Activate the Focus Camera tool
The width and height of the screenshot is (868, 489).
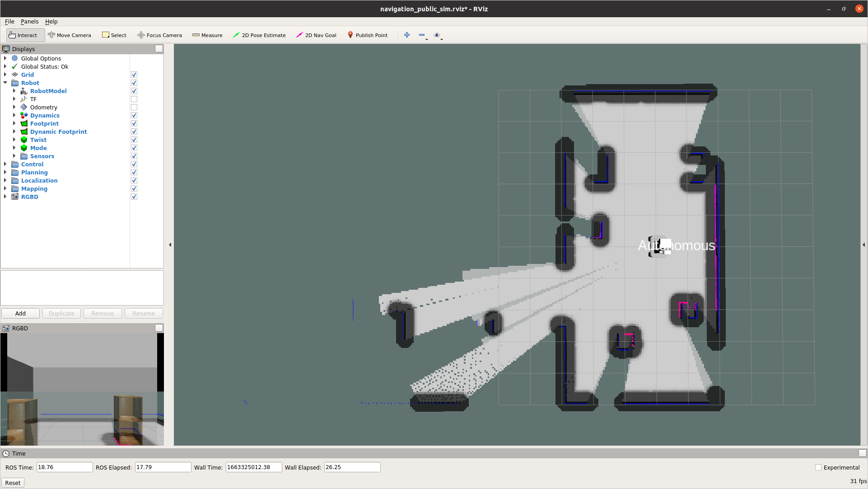pos(160,35)
